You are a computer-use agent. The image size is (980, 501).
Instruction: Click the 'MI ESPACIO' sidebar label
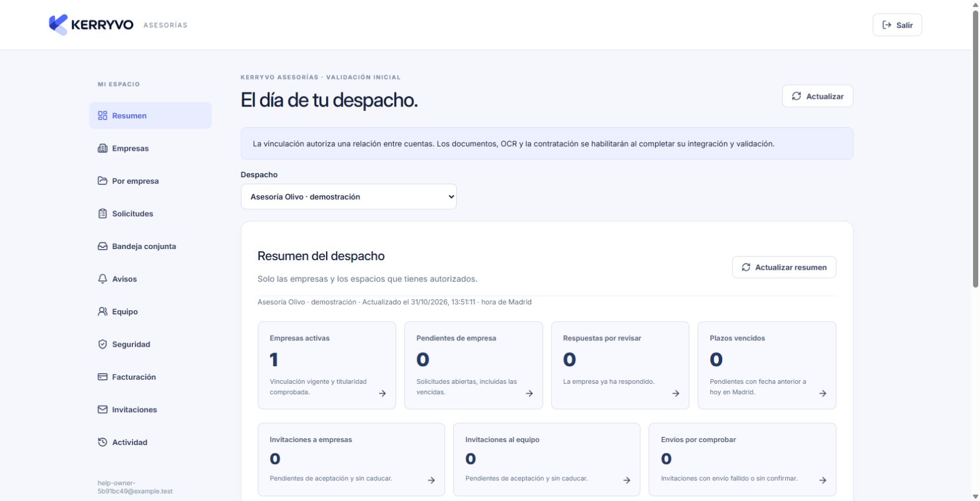pyautogui.click(x=119, y=84)
